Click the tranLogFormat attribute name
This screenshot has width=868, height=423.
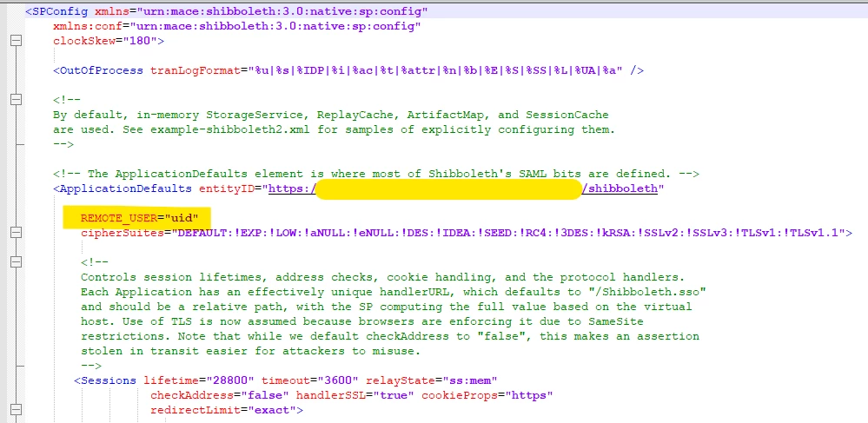click(195, 71)
